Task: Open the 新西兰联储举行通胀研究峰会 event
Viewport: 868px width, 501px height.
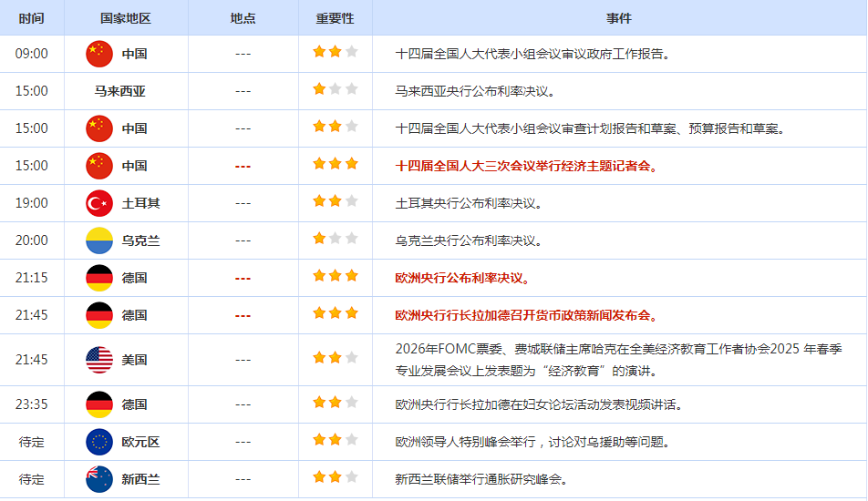Action: point(480,479)
